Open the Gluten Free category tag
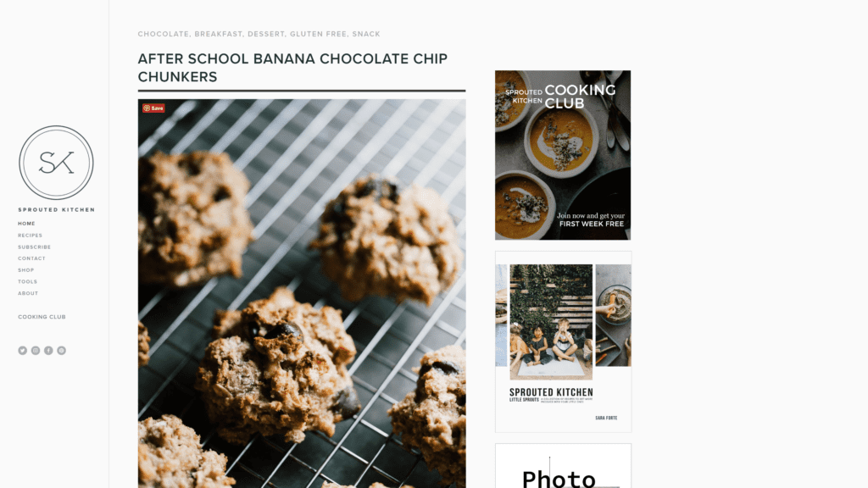 coord(319,34)
